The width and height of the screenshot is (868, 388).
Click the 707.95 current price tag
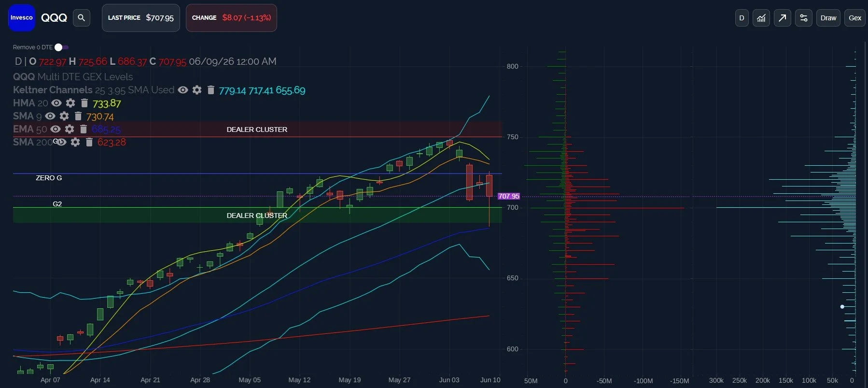coord(509,196)
